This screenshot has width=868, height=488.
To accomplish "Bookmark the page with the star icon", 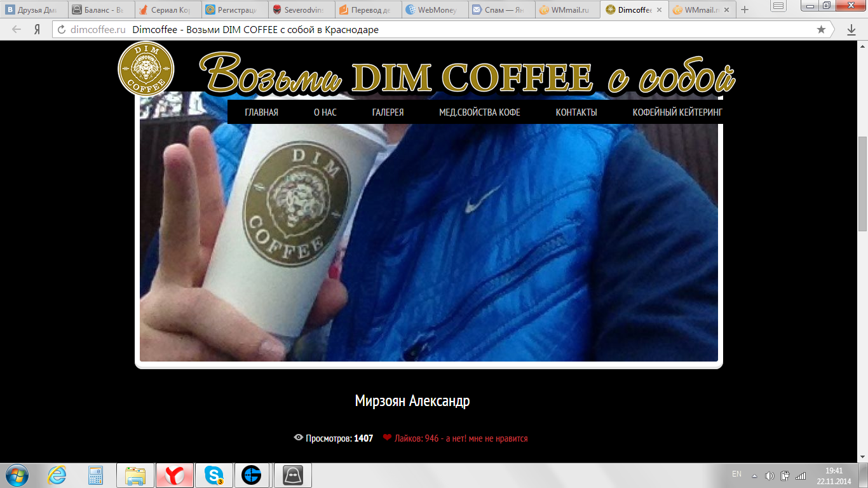I will [821, 29].
